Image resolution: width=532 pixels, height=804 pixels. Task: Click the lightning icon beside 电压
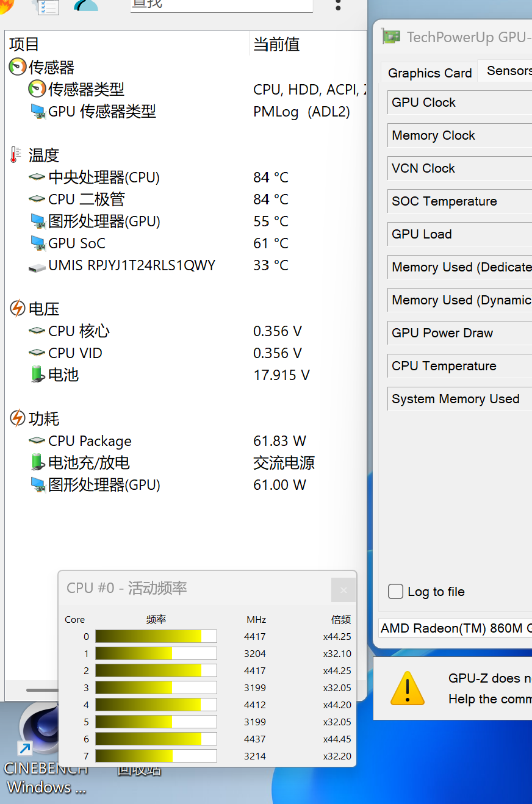[x=18, y=309]
